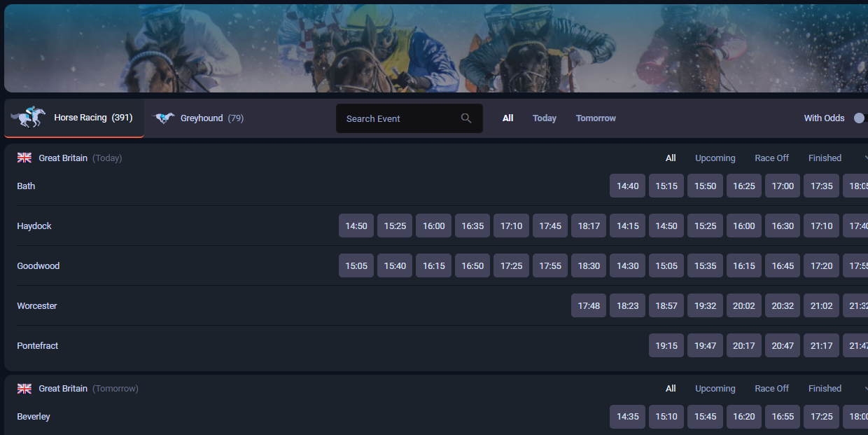
Task: Open Bath 16:25 race
Action: 744,186
